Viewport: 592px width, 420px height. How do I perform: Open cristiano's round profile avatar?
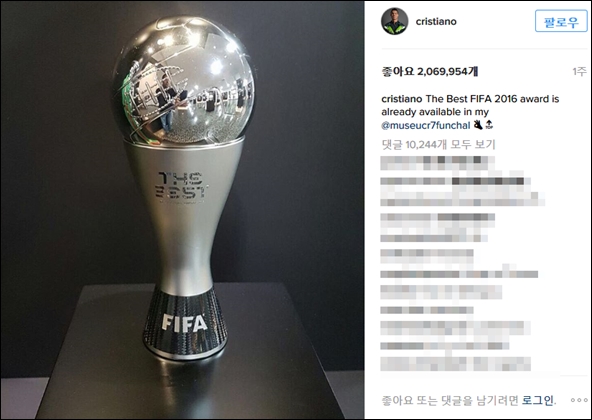tap(395, 21)
